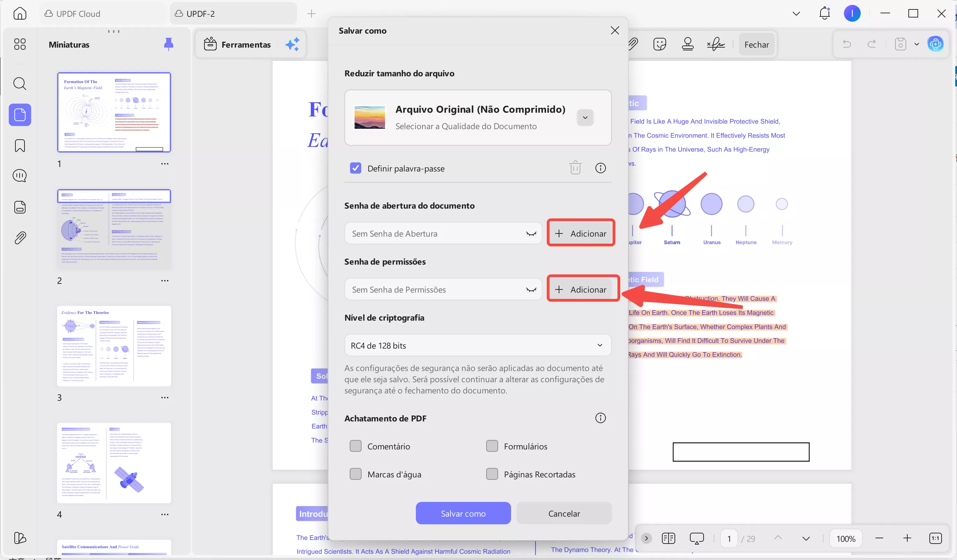Open the comments panel icon
This screenshot has width=957, height=560.
pyautogui.click(x=20, y=176)
